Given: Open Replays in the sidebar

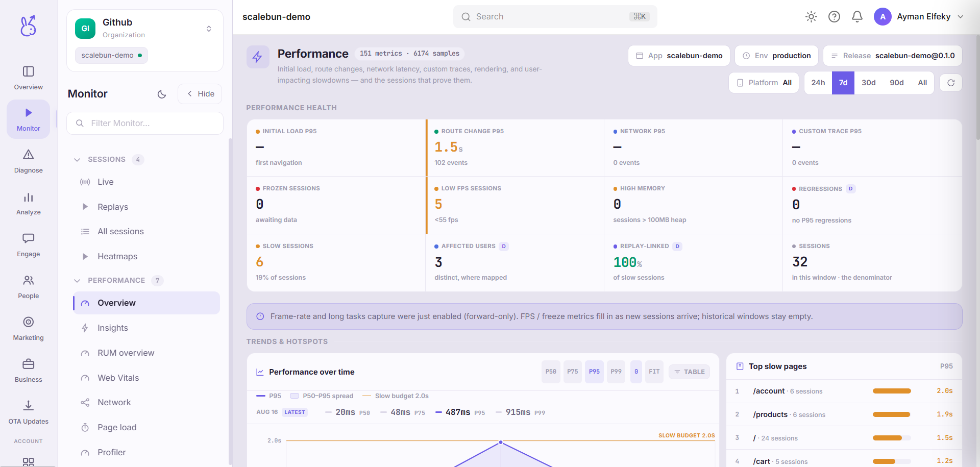Looking at the screenshot, I should click(x=147, y=207).
